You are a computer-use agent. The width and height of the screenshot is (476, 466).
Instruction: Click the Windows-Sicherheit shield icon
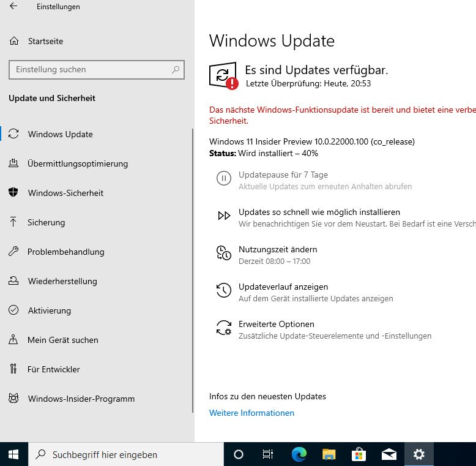pos(13,192)
